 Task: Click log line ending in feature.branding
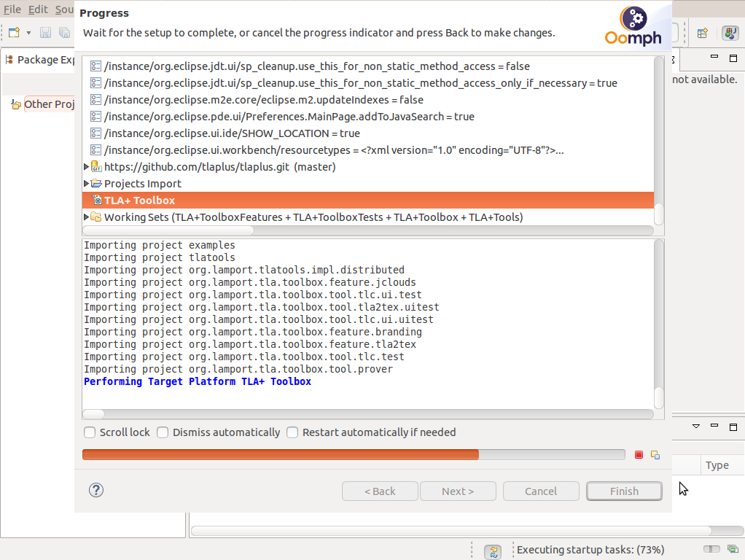pyautogui.click(x=253, y=332)
